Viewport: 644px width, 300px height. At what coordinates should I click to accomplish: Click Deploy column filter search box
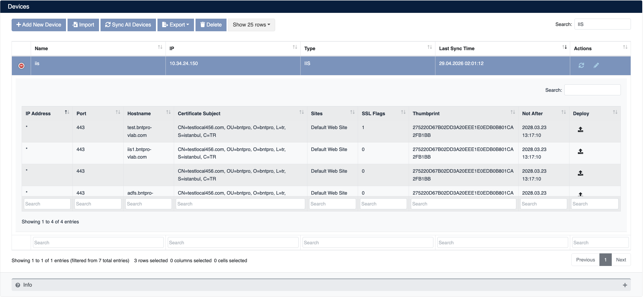click(x=595, y=204)
